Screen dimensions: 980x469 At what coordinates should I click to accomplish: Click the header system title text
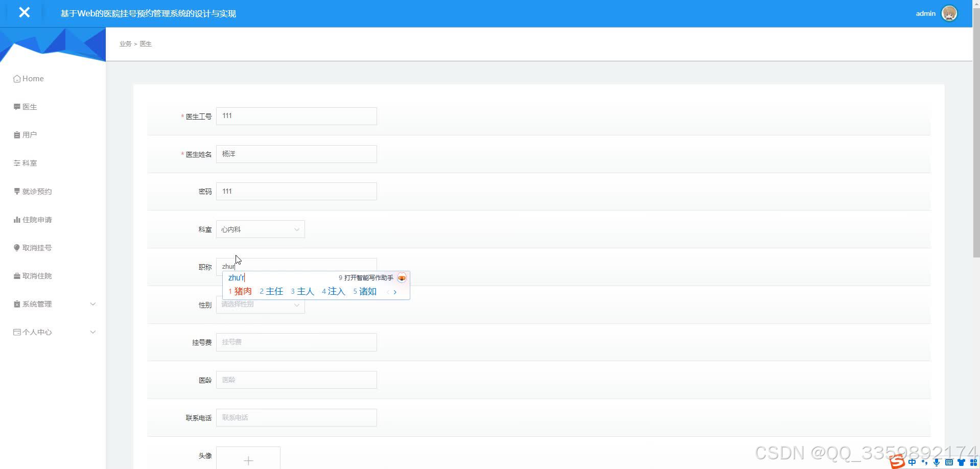click(148, 14)
